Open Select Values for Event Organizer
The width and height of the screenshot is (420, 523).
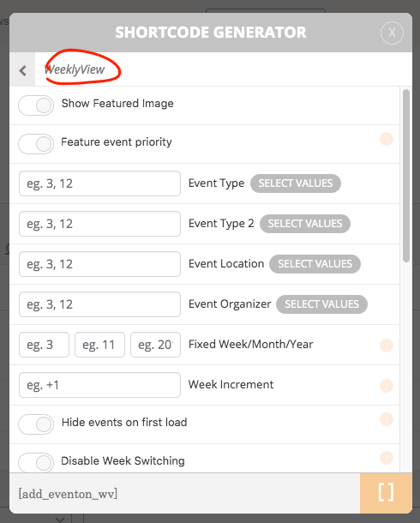[321, 304]
